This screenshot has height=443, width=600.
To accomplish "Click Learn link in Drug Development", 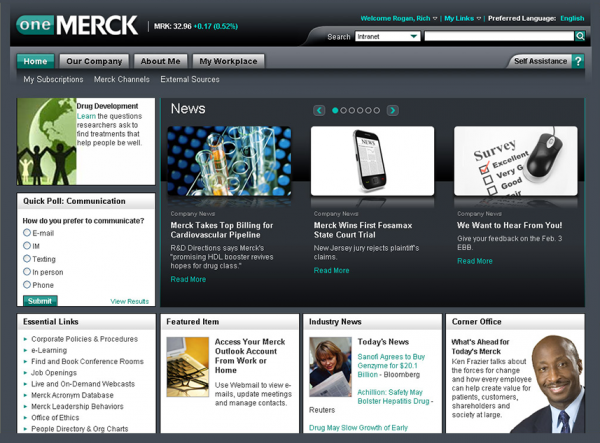I will [x=86, y=116].
